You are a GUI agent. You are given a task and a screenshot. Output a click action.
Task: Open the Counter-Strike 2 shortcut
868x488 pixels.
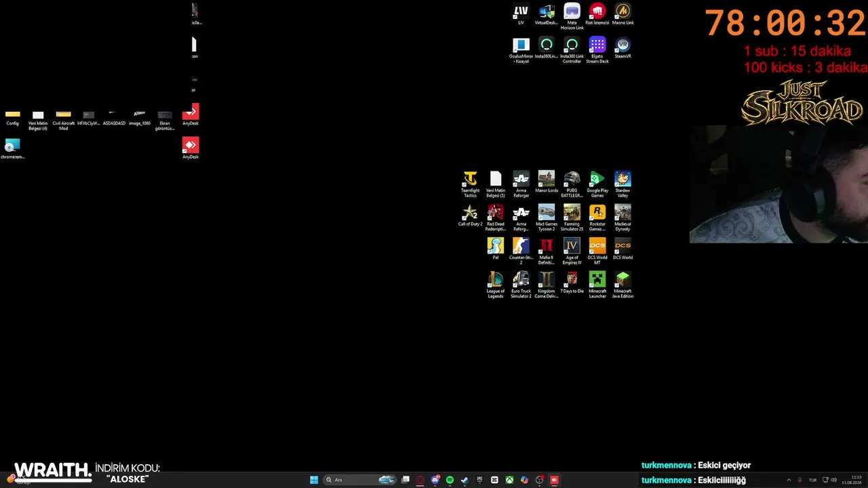(521, 251)
